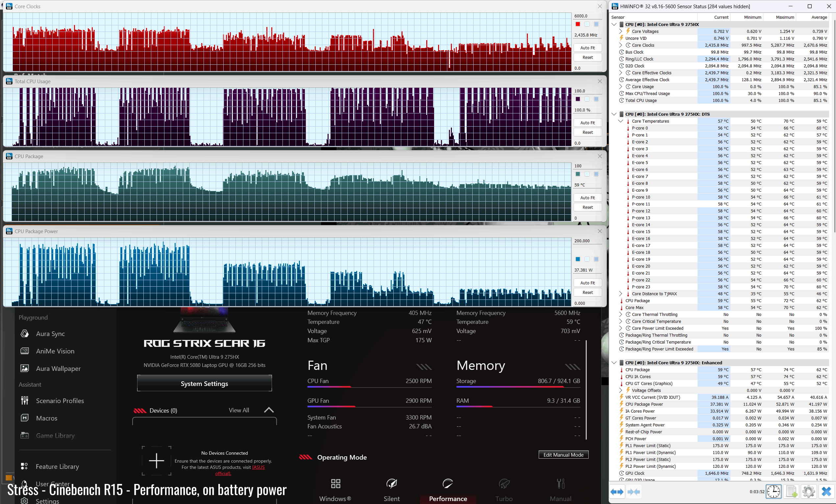Expand Core Thermal Throttling row

(621, 314)
